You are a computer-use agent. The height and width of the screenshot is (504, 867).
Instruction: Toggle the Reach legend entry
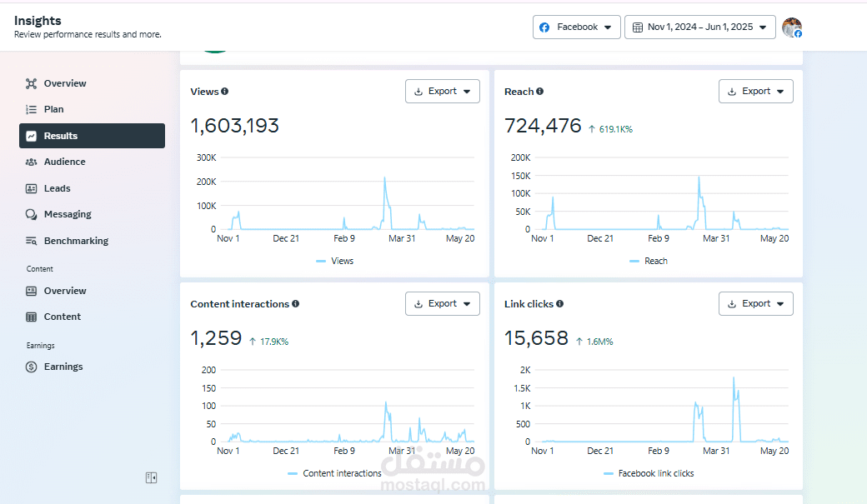pos(649,261)
